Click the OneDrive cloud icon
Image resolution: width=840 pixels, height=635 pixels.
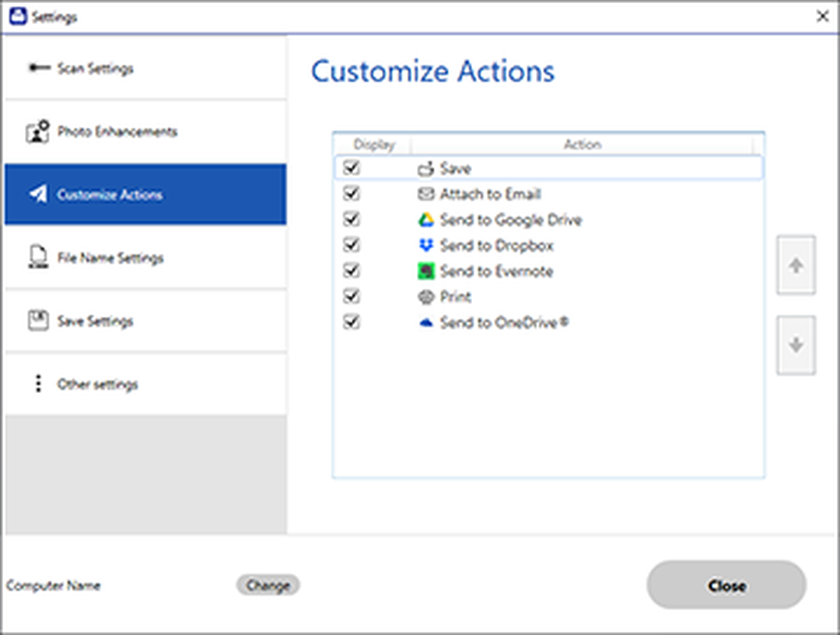[426, 323]
